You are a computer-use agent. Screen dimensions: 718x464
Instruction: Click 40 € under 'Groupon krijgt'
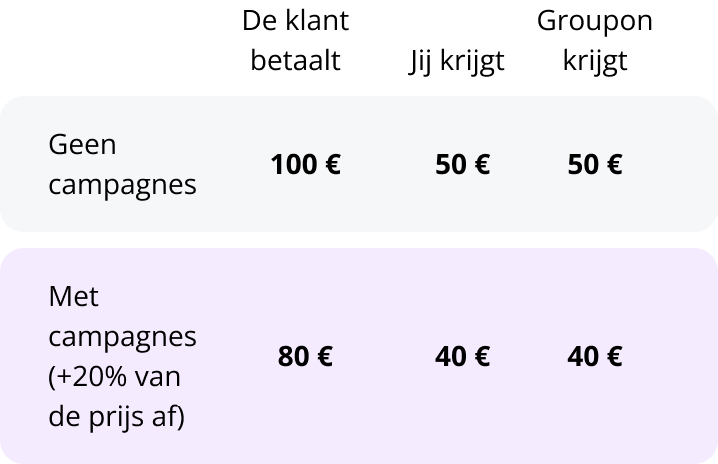595,356
